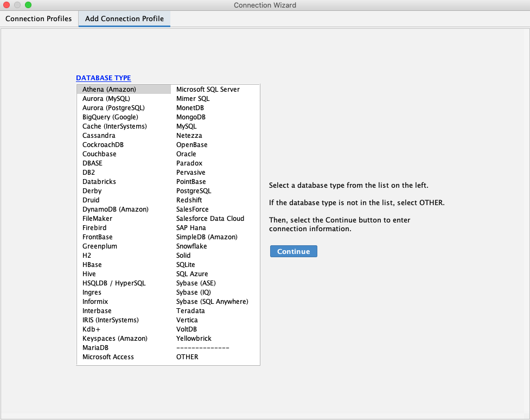Select DynamoDB (Amazon) entry
This screenshot has width=530, height=420.
click(115, 209)
